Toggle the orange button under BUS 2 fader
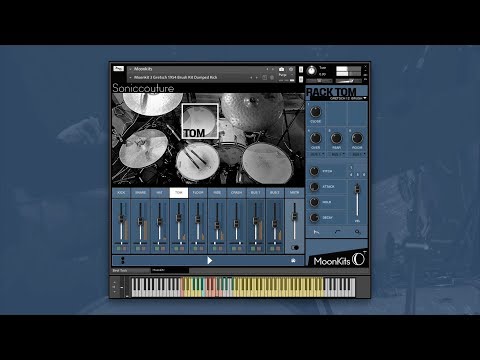 pos(278,249)
